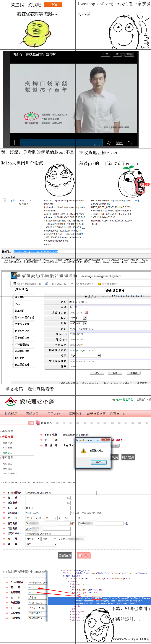Click the 管理者信箱管理 envelope icon
151x644 pixels.
tap(99, 284)
